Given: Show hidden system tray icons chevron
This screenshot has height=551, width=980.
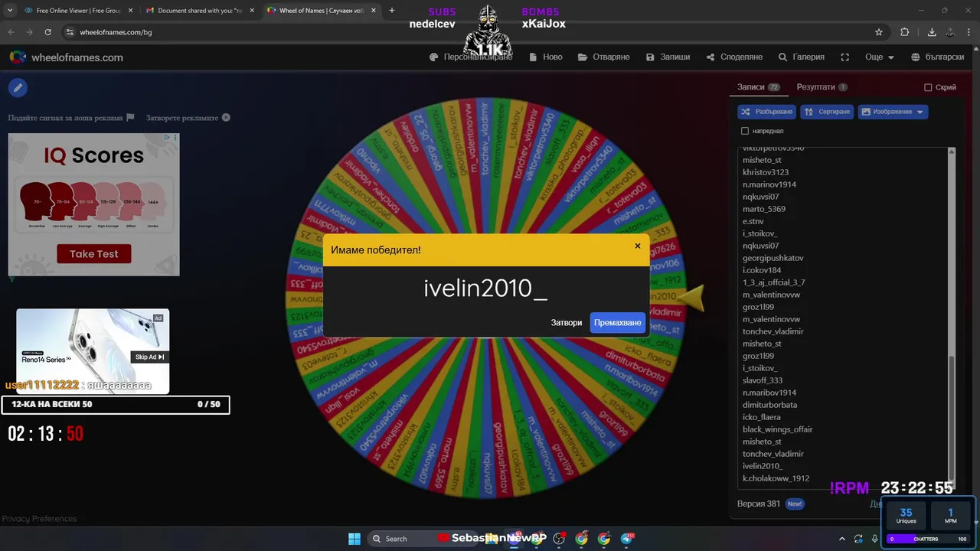Looking at the screenshot, I should point(842,539).
